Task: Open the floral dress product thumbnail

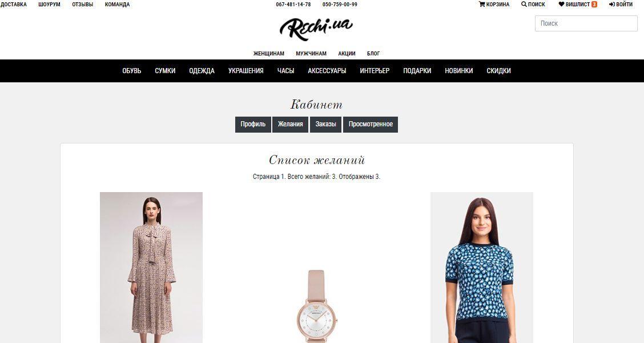Action: tap(151, 268)
